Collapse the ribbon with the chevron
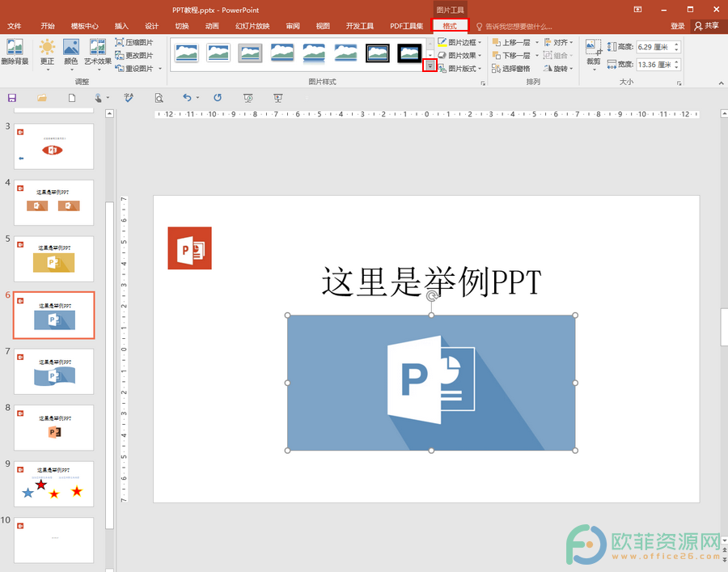Image resolution: width=728 pixels, height=572 pixels. pyautogui.click(x=721, y=83)
